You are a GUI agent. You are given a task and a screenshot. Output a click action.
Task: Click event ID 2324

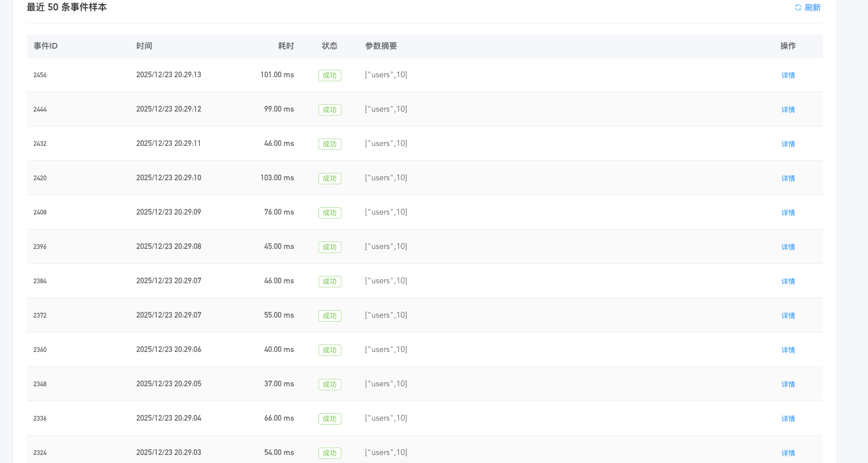pos(40,453)
